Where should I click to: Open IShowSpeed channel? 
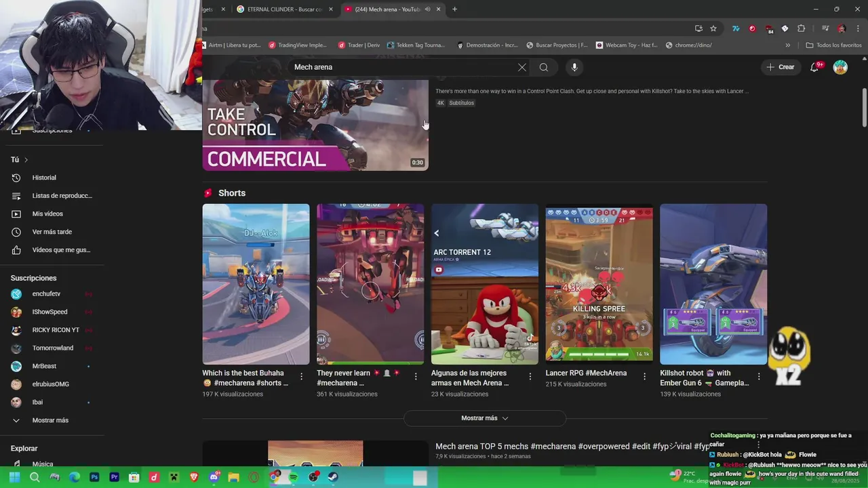coord(52,312)
